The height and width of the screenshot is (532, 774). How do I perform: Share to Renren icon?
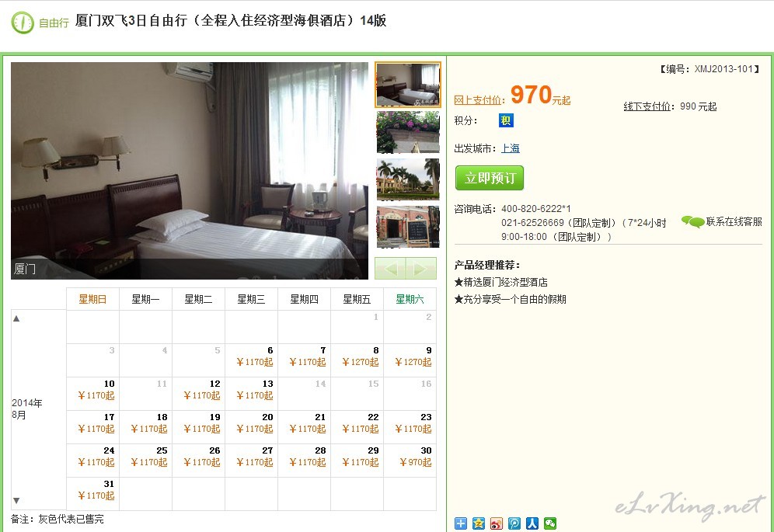pos(532,523)
